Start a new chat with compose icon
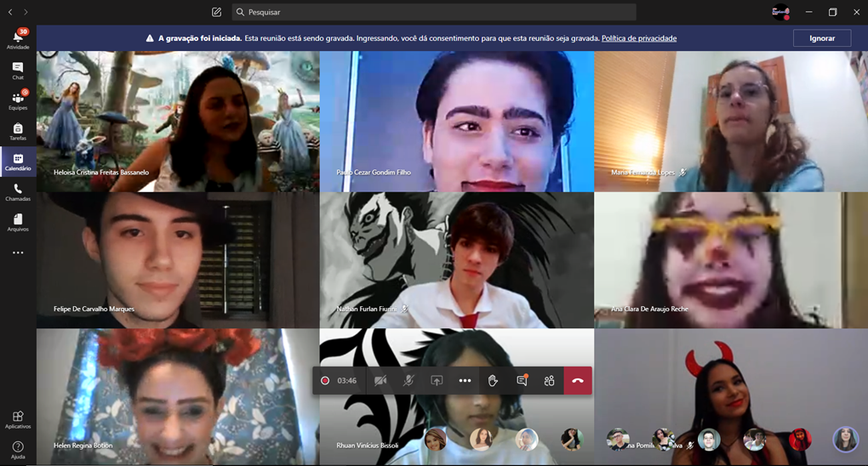The height and width of the screenshot is (466, 868). coord(216,12)
